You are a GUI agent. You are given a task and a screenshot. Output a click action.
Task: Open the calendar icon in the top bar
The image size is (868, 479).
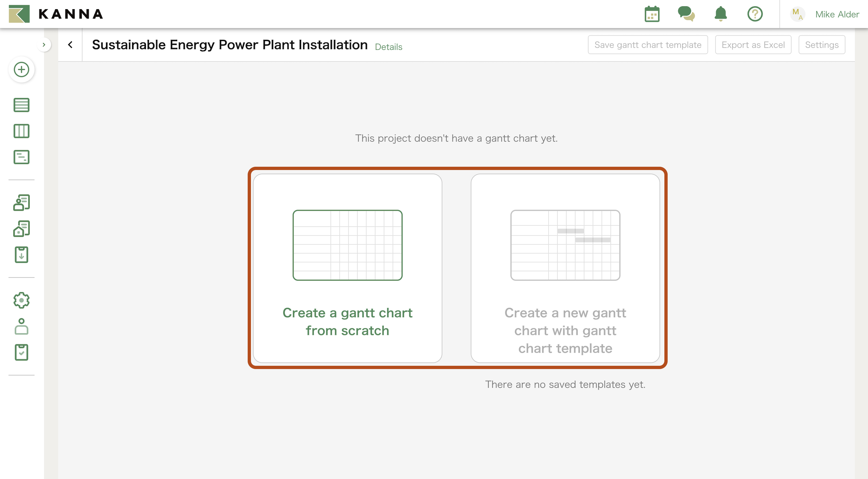tap(652, 14)
